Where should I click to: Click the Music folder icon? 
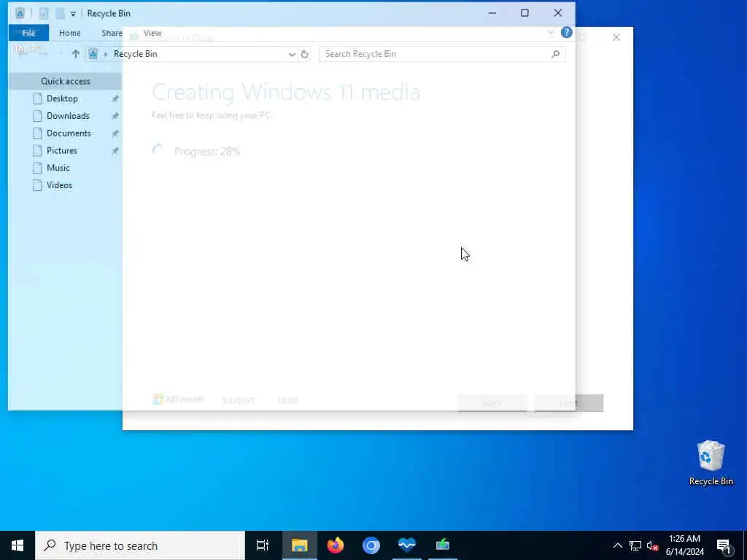tap(37, 168)
